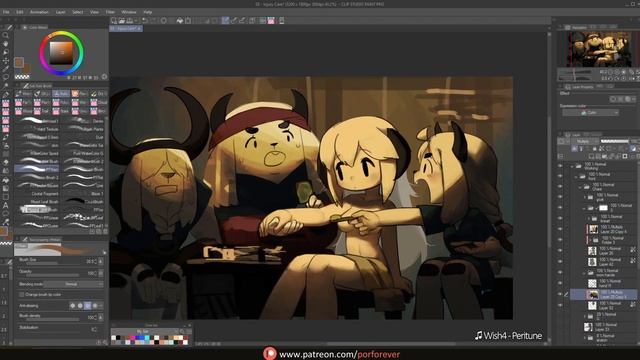Select the Move layer tool
This screenshot has height=360, width=640.
click(x=6, y=60)
